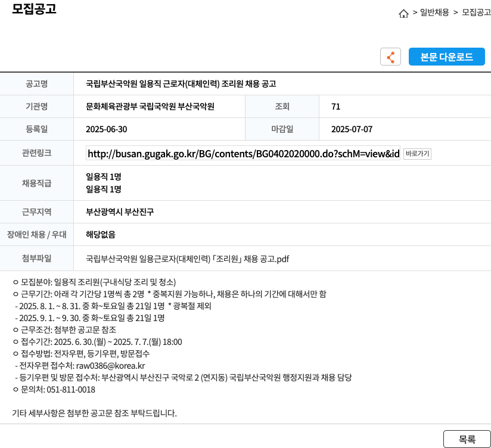Click the 근무지역 row label

(36, 212)
